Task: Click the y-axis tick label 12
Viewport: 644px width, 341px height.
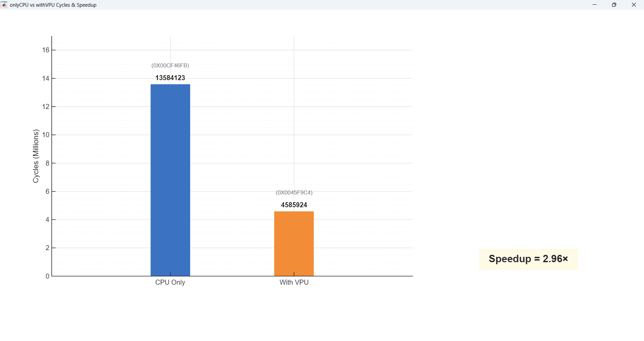Action: [x=46, y=107]
